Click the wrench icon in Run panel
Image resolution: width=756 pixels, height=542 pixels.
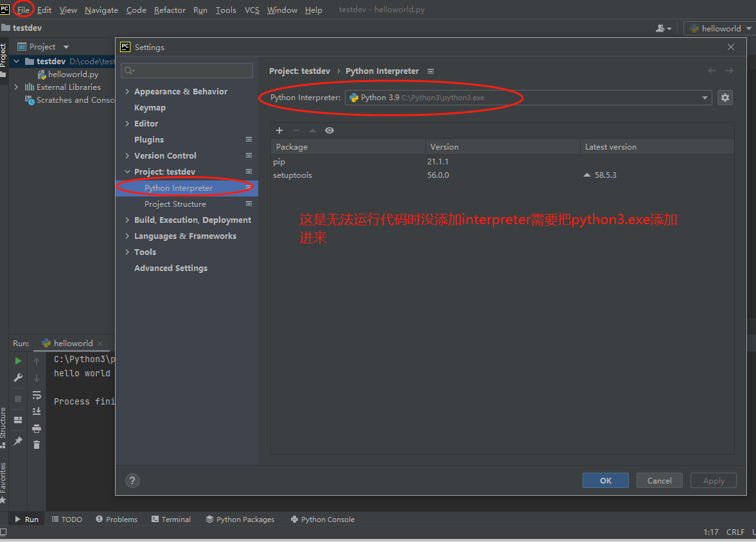pyautogui.click(x=18, y=378)
